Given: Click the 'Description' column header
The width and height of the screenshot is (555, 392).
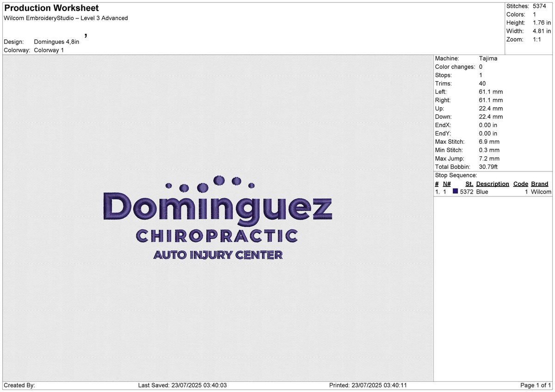Looking at the screenshot, I should coord(493,184).
